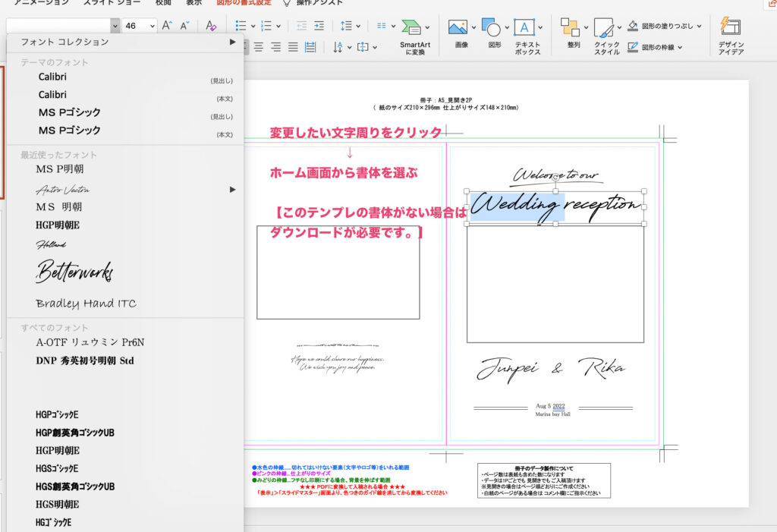Open the スライド ショー tab

click(x=108, y=2)
